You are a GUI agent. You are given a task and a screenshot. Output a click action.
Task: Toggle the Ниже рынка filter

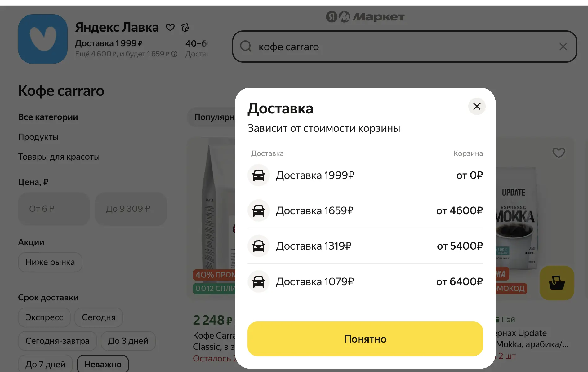pyautogui.click(x=50, y=262)
